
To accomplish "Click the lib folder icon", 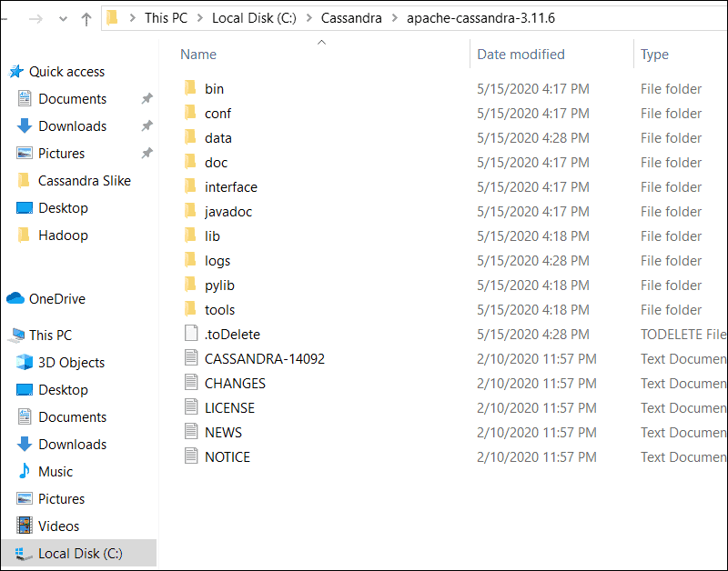I will (190, 235).
